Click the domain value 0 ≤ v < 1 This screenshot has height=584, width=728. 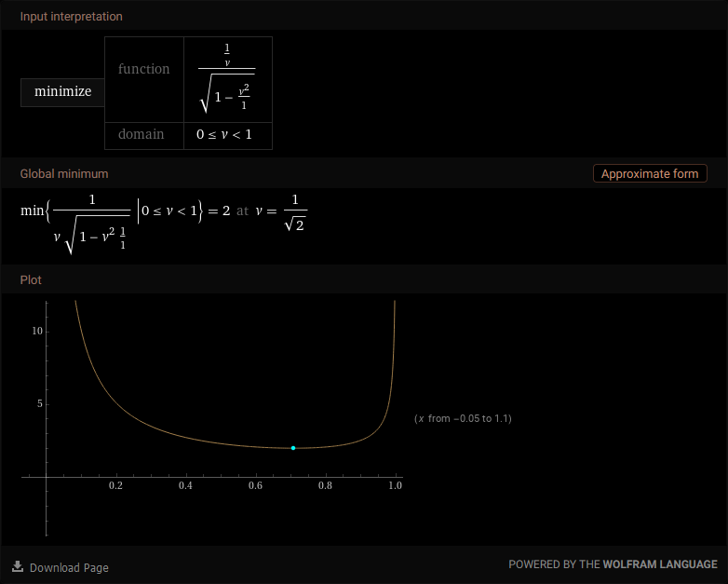point(227,134)
